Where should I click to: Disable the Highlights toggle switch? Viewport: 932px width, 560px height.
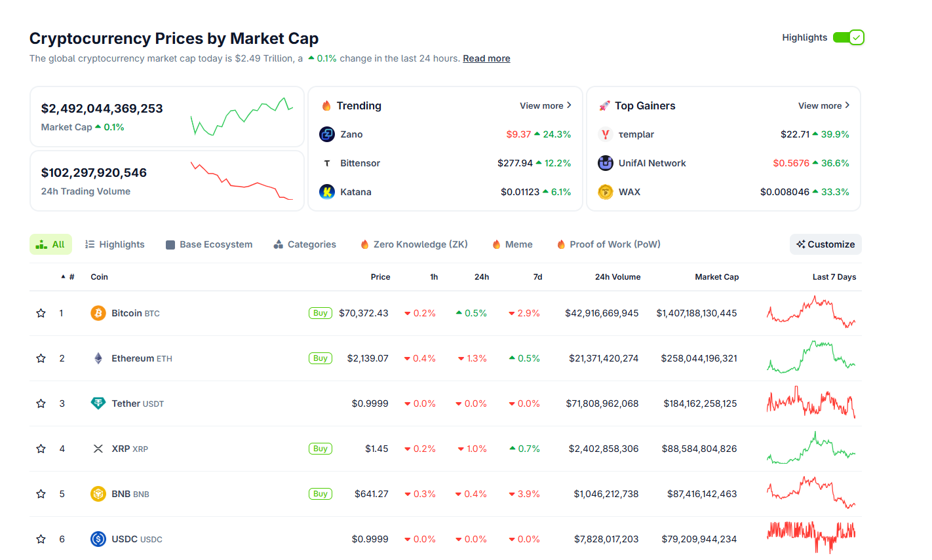[847, 37]
